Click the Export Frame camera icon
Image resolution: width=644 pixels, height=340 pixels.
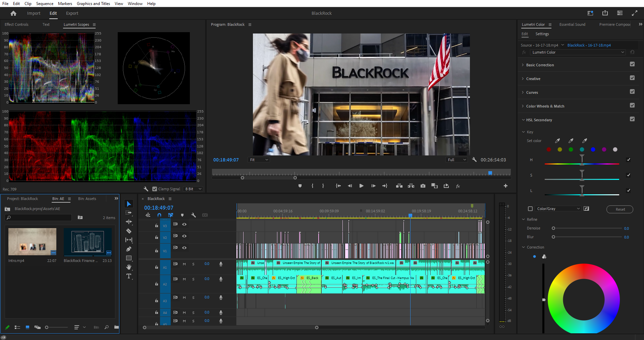[423, 186]
